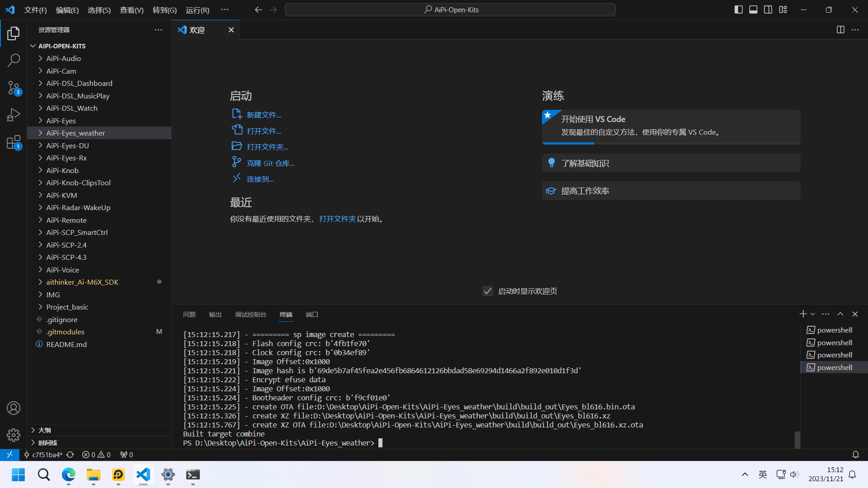This screenshot has width=868, height=488.
Task: Open the terminal launch profile dropdown arrow
Action: click(812, 314)
